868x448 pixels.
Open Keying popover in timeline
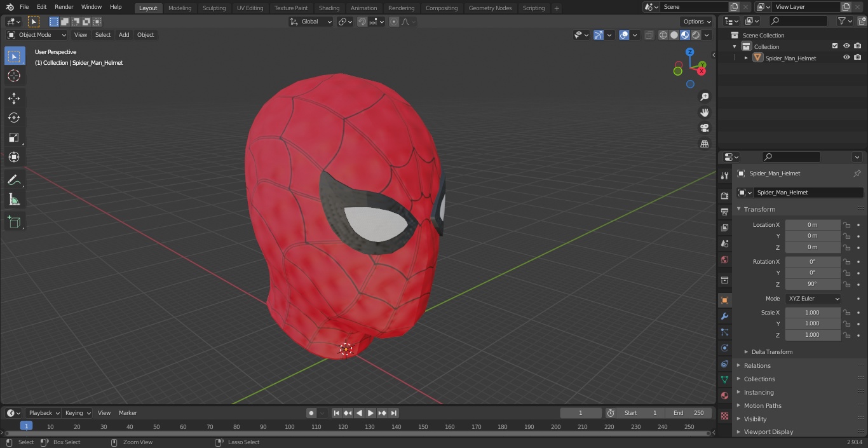[x=78, y=413]
